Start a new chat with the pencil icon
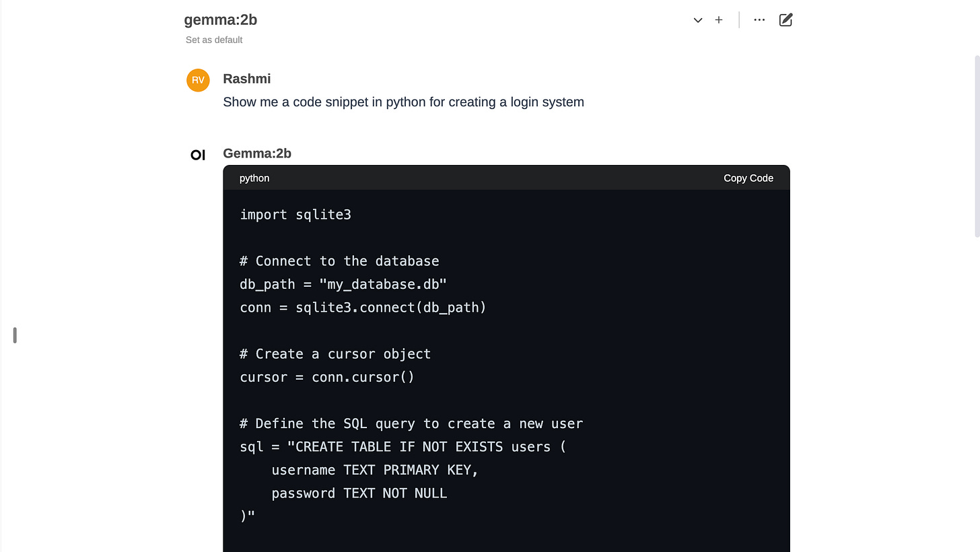Screen dimensions: 980x552 (785, 20)
